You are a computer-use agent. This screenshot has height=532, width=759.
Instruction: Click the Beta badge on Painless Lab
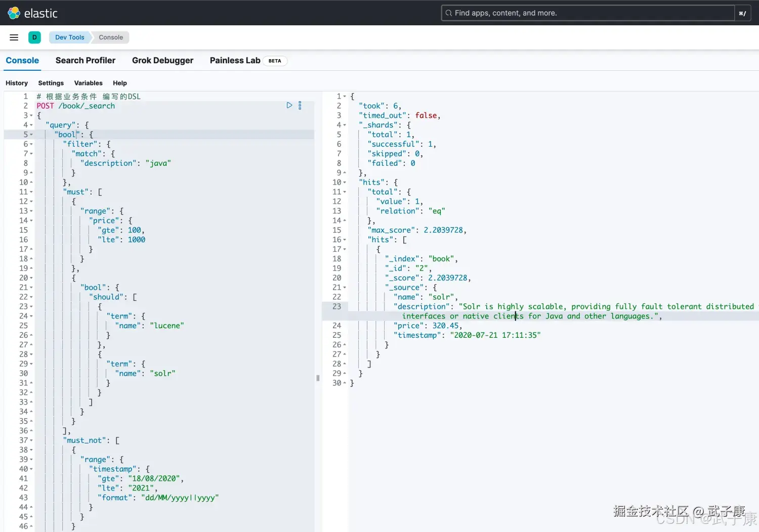[275, 61]
